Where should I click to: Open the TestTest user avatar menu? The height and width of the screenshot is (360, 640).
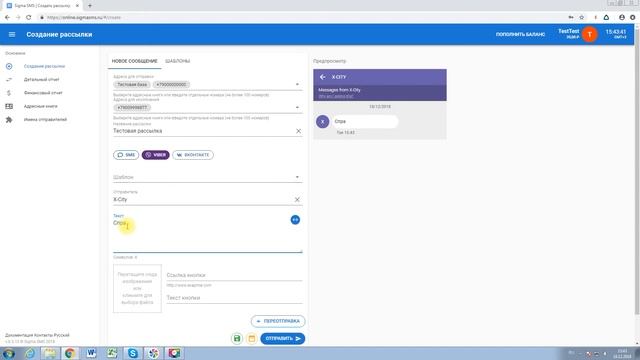click(589, 35)
